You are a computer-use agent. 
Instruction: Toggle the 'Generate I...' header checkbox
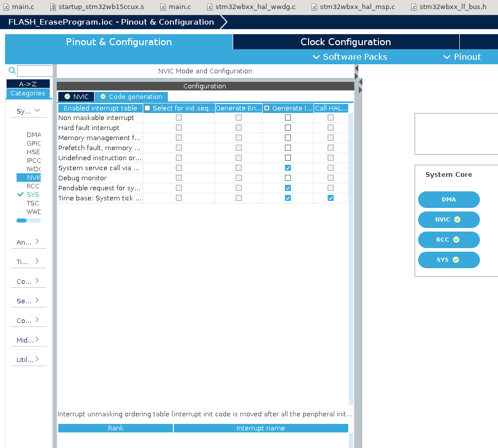pyautogui.click(x=267, y=108)
